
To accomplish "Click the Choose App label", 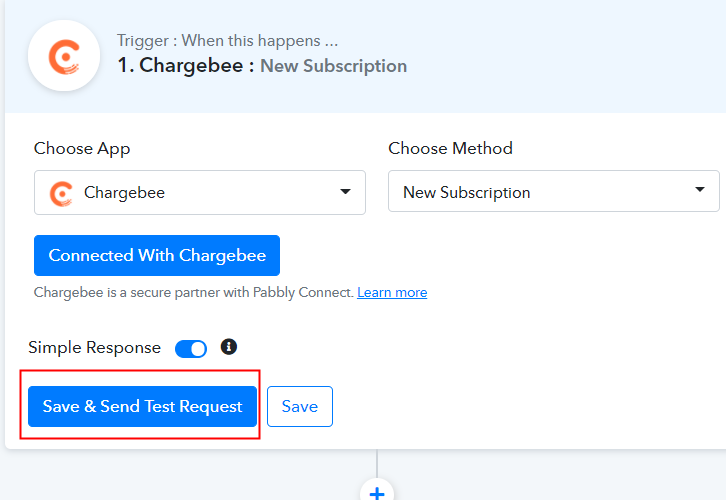I will point(82,149).
